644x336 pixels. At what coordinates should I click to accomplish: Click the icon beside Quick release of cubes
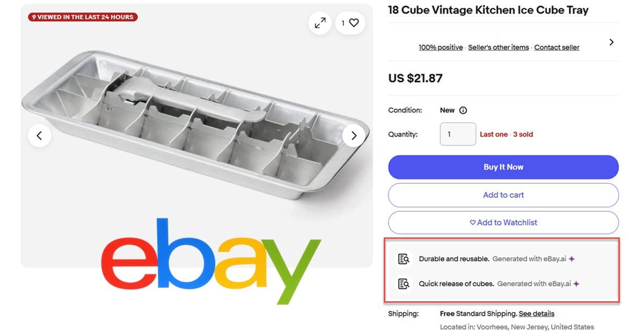[x=404, y=284]
